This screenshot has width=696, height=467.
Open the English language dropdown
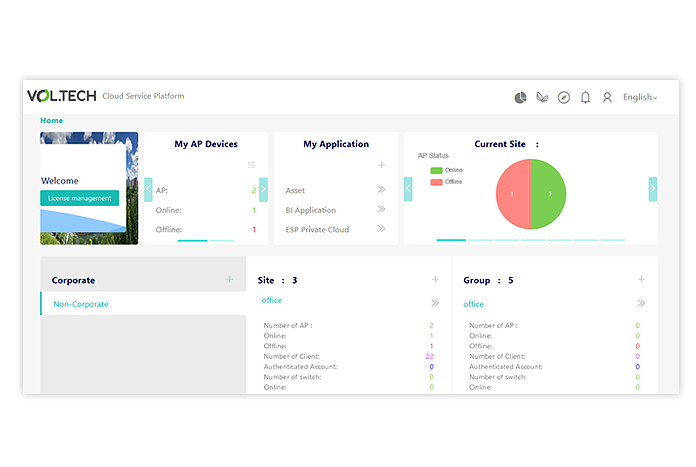pyautogui.click(x=640, y=97)
